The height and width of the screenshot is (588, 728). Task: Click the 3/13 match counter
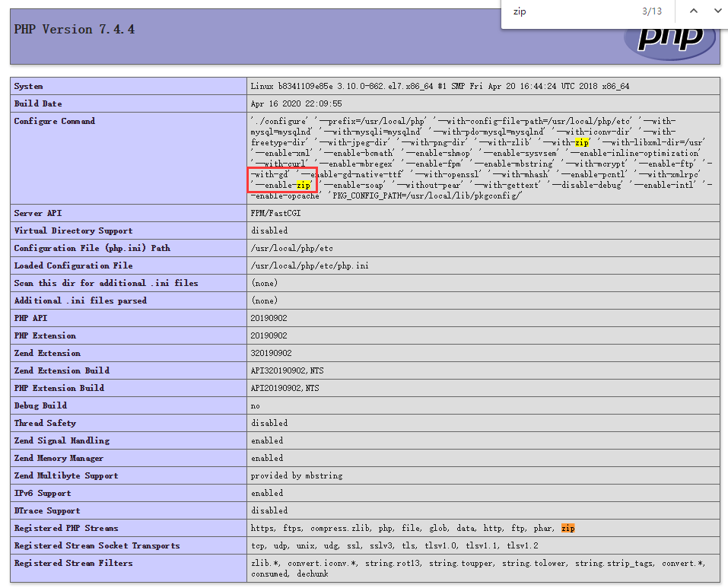pos(652,11)
